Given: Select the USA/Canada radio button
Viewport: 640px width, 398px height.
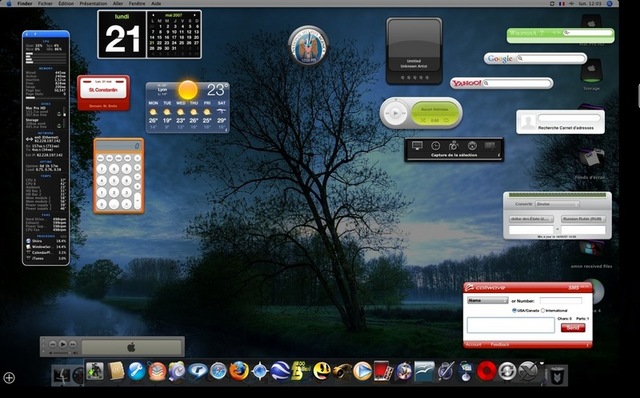Looking at the screenshot, I should (514, 311).
